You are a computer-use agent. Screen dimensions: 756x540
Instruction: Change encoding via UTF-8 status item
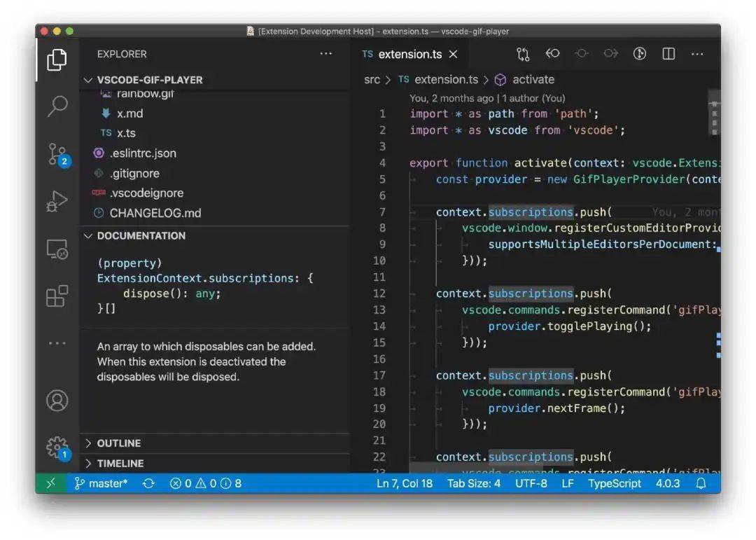pos(531,483)
